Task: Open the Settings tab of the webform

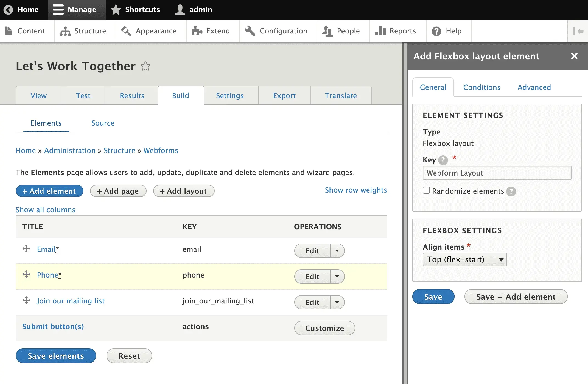Action: point(230,96)
